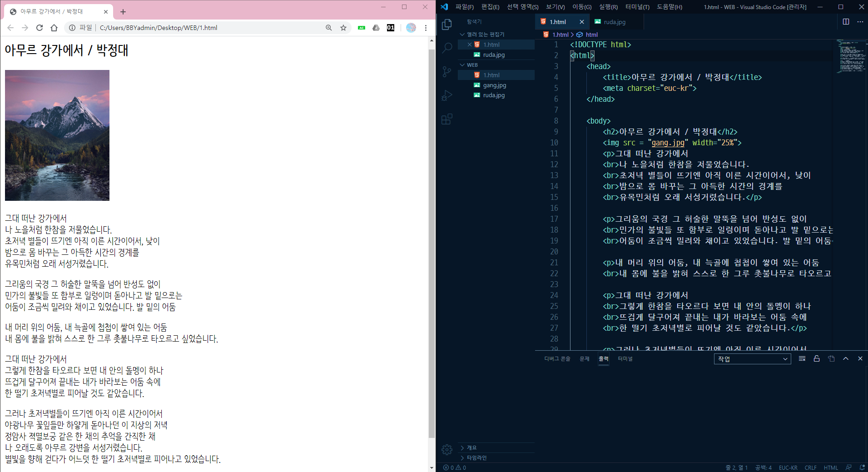The width and height of the screenshot is (868, 472).
Task: Open the Chrome three-dot menu
Action: point(426,28)
